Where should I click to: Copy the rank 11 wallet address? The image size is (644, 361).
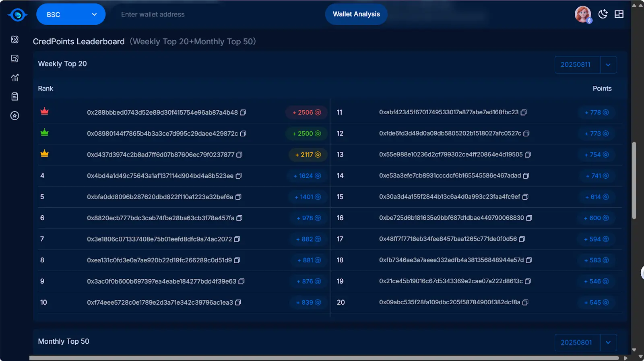pos(524,113)
